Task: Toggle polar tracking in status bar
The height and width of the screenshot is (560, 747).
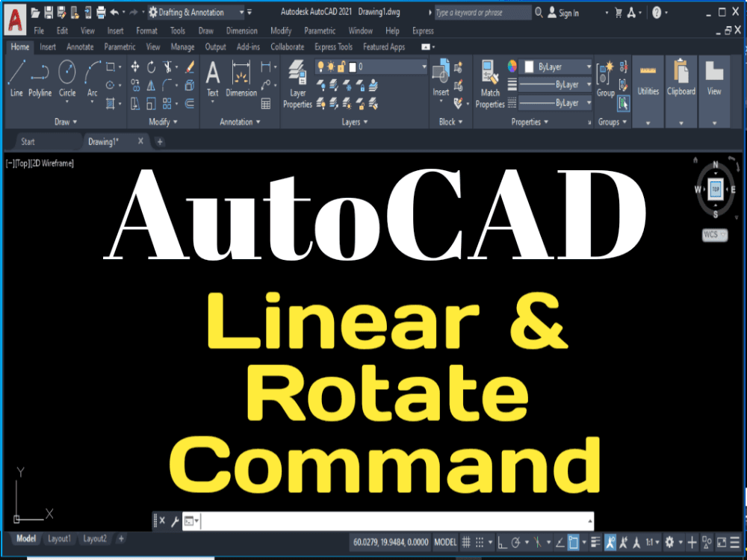Action: pyautogui.click(x=515, y=542)
